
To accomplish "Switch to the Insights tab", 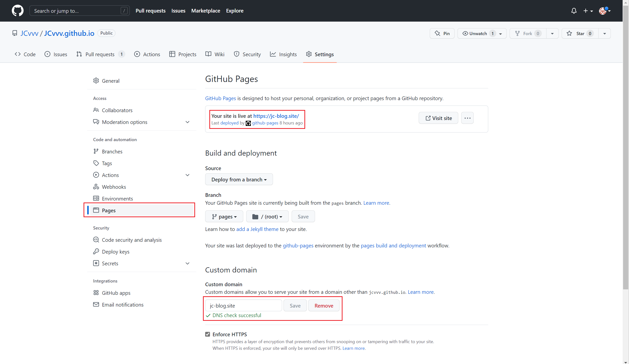I will coord(283,54).
